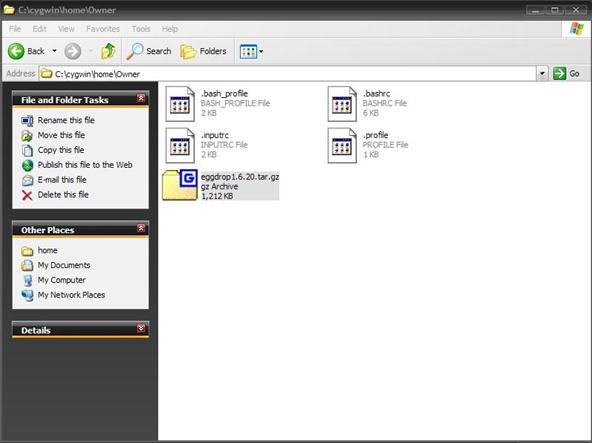Open the Views icon dropdown

coord(251,51)
